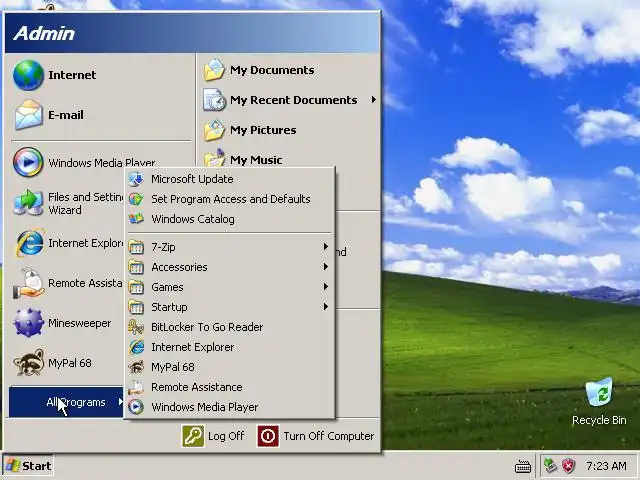
Task: Click Set Program Access and Defaults icon
Action: coord(136,199)
